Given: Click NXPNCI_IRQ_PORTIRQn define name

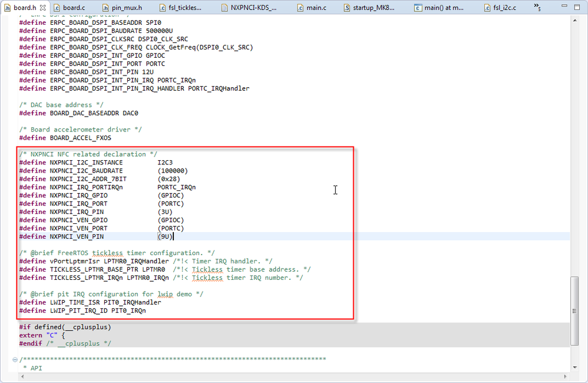Looking at the screenshot, I should 86,187.
